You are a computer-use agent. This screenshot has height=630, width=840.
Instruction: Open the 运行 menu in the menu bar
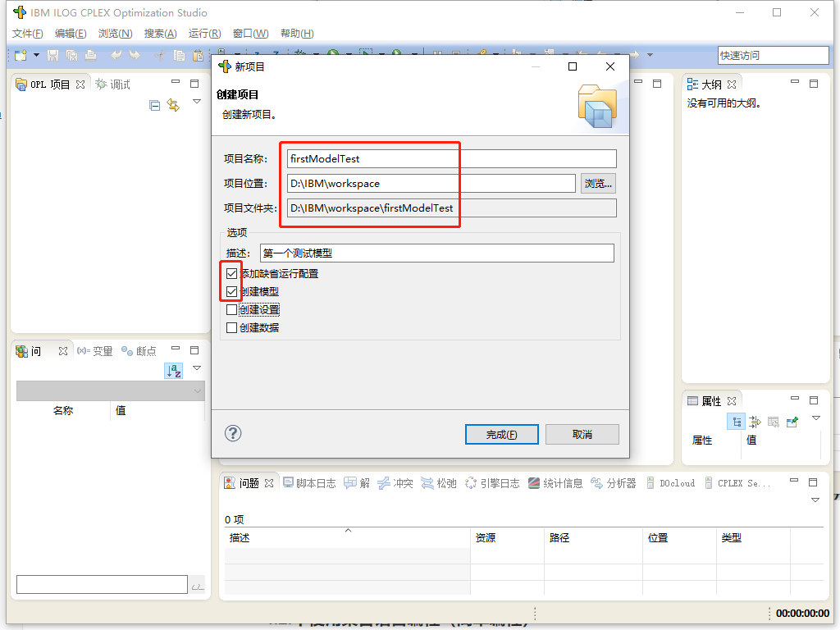[x=203, y=33]
